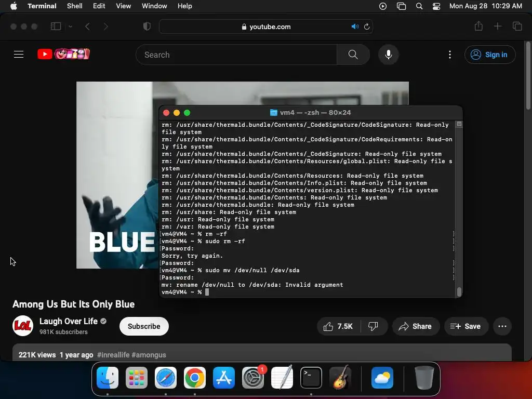Open the Laugh Over Life channel link
Viewport: 532px width, 399px height.
[69, 321]
